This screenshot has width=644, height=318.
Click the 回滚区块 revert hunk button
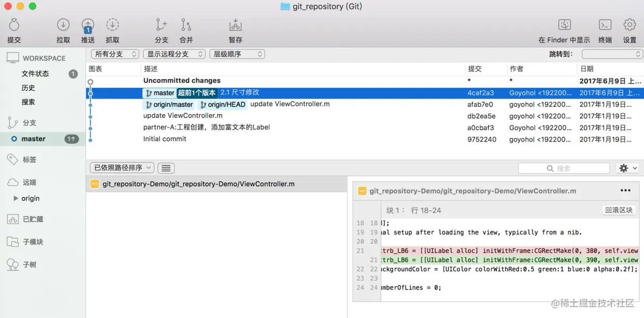coord(619,210)
